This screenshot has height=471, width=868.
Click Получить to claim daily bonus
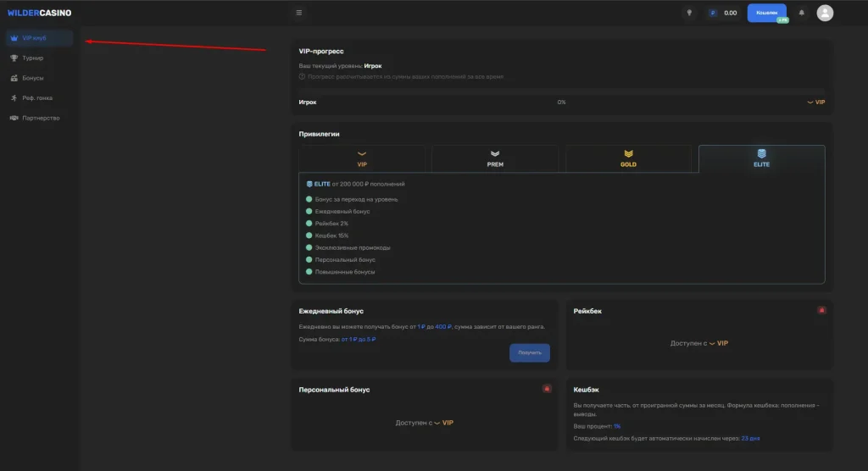tap(530, 352)
